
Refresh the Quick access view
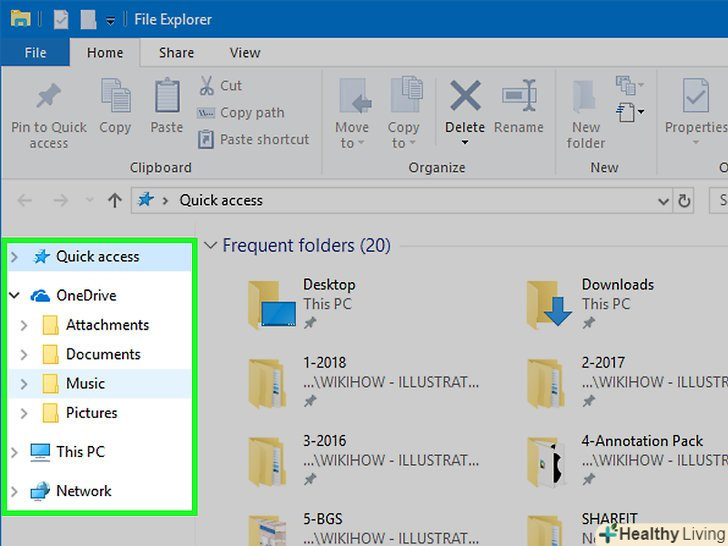684,201
